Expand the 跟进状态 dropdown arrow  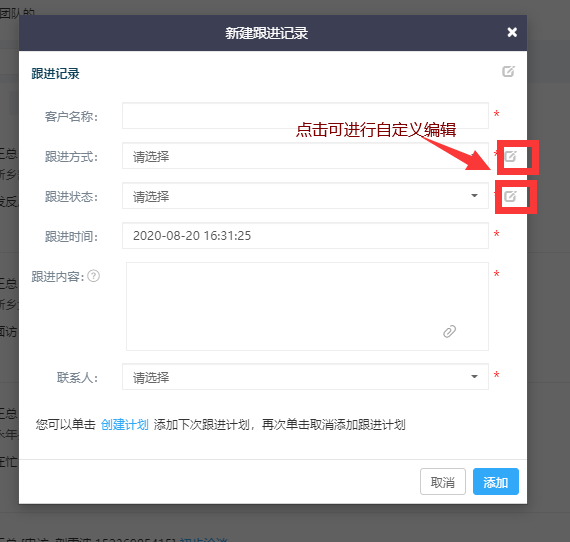click(474, 196)
